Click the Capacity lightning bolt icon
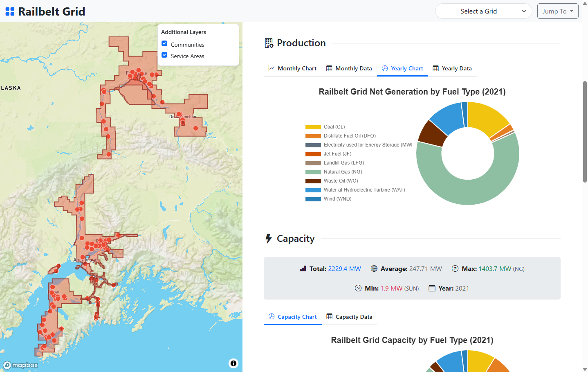Viewport: 588px width, 372px height. click(269, 239)
